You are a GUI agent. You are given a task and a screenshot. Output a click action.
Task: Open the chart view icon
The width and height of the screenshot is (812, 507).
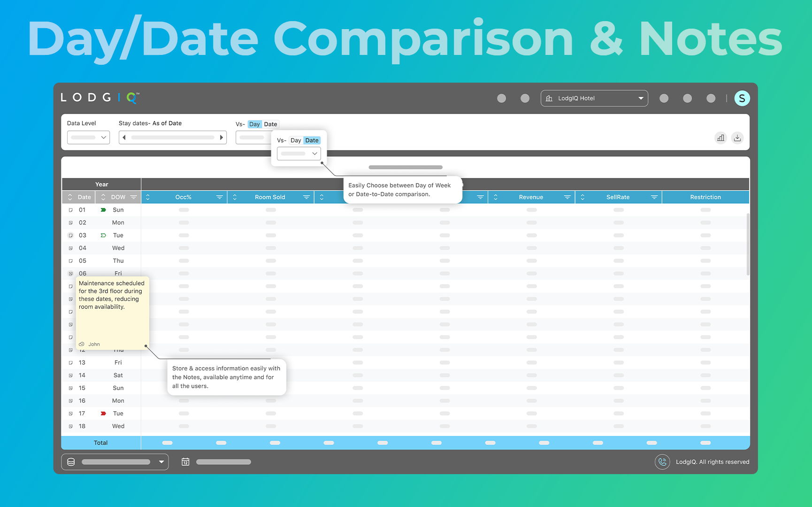[x=720, y=138]
